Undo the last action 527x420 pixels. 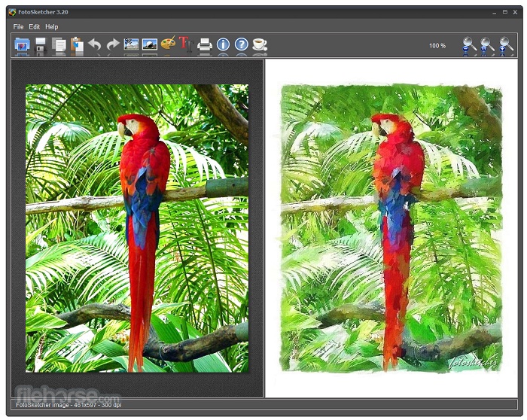click(x=95, y=45)
